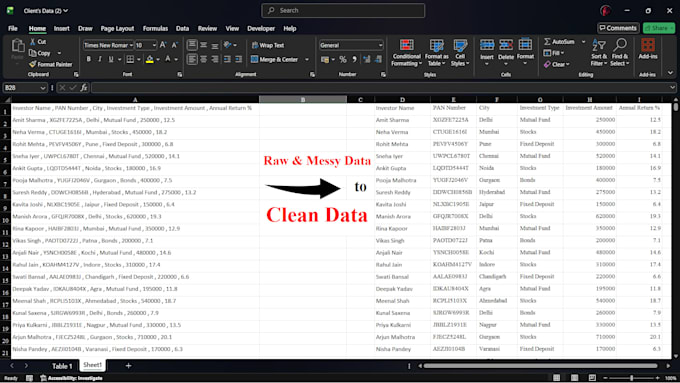The width and height of the screenshot is (680, 383).
Task: Click the Increase Indent icon
Action: (x=239, y=59)
